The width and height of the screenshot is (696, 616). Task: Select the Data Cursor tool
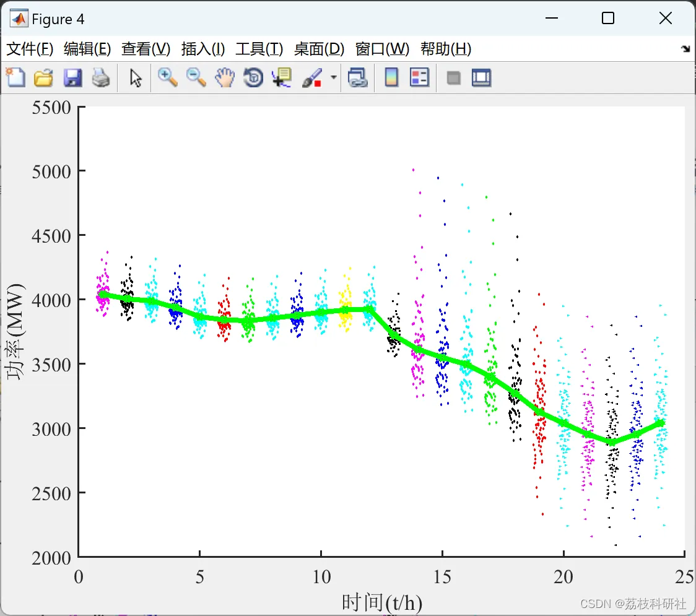click(x=282, y=77)
